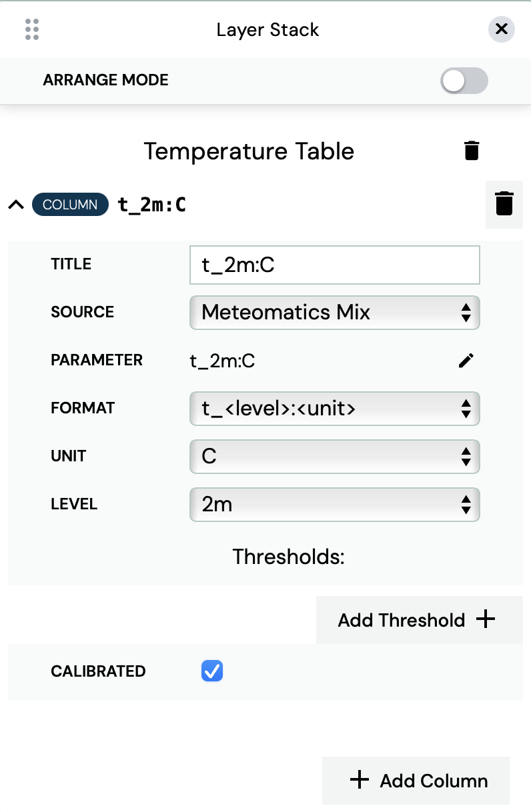Click the drag handle grip icon
Viewport: 531px width, 812px height.
(31, 29)
